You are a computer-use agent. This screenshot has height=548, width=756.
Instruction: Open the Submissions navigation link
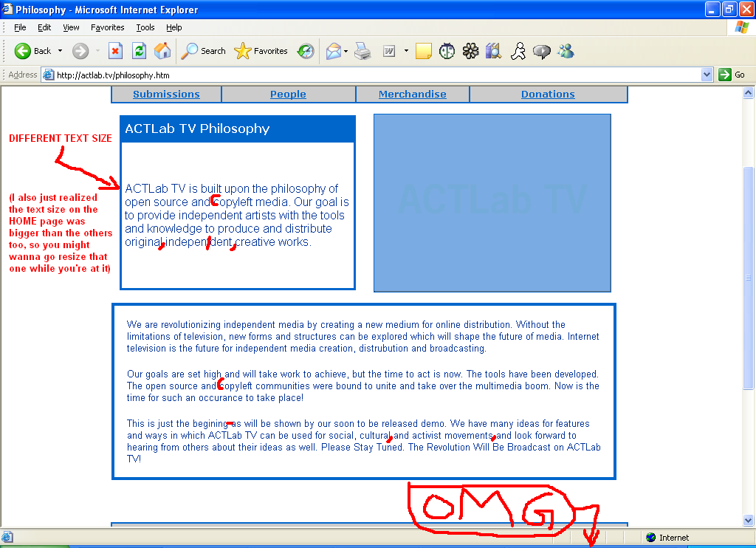pyautogui.click(x=166, y=94)
